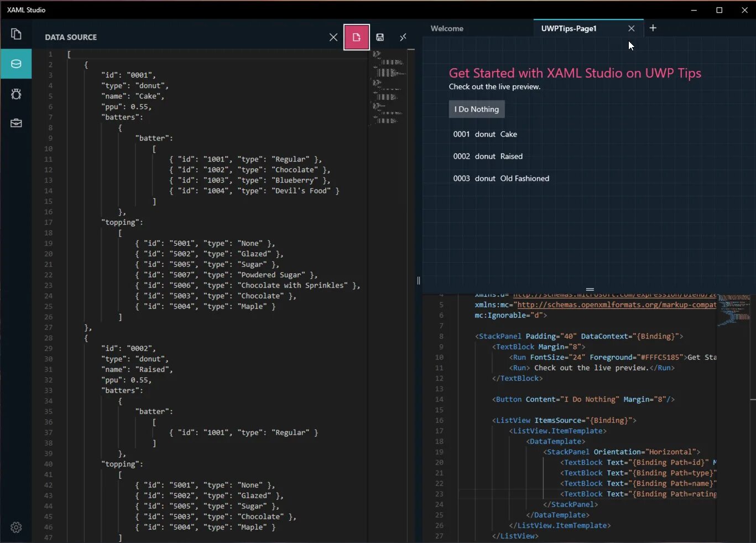Image resolution: width=756 pixels, height=543 pixels.
Task: Click JSON line number 27
Action: (49, 328)
